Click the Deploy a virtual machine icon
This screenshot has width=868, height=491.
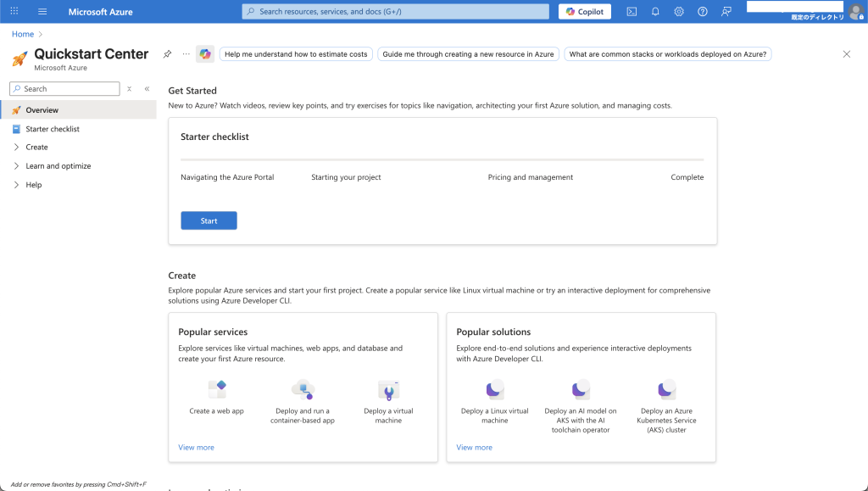pos(388,390)
